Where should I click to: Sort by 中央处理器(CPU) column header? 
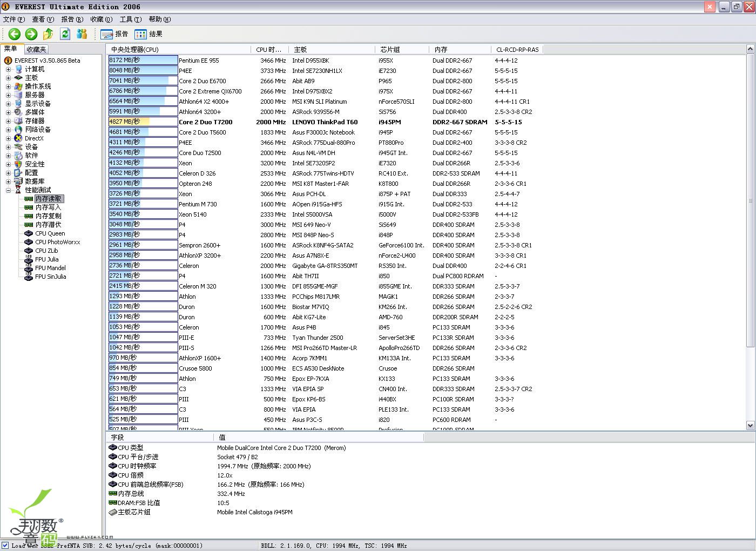point(178,49)
